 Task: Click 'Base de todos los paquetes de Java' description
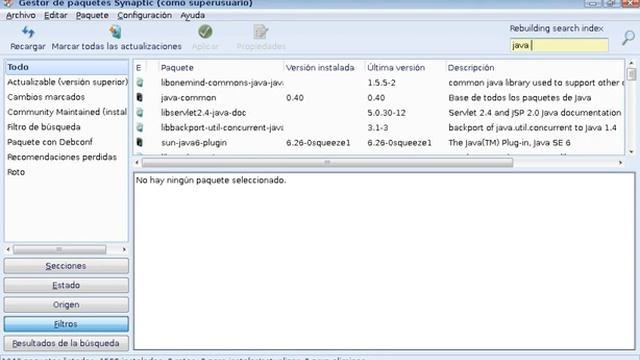tap(520, 98)
